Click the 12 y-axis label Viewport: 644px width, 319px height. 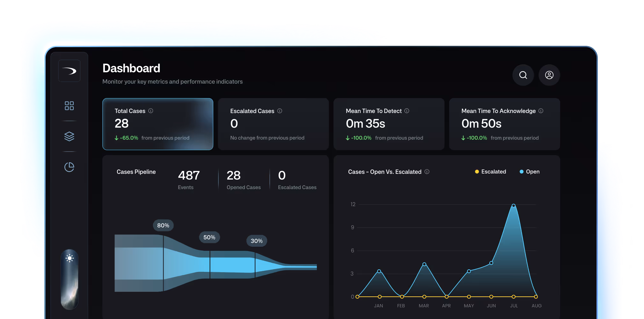pyautogui.click(x=353, y=204)
